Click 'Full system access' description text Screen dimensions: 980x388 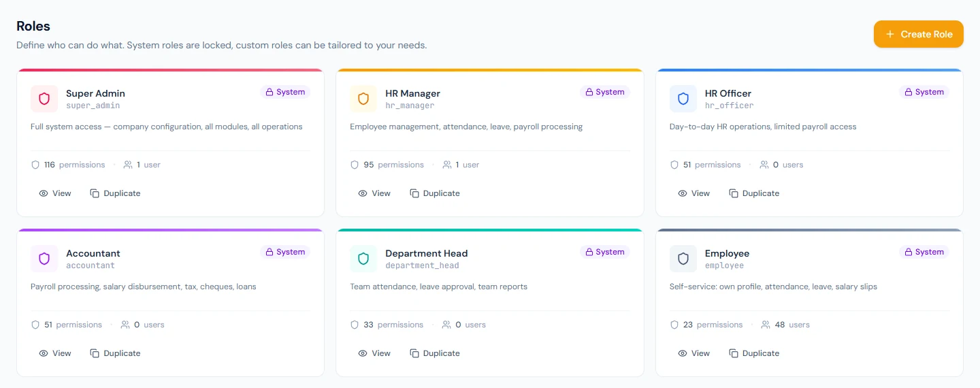click(x=167, y=127)
